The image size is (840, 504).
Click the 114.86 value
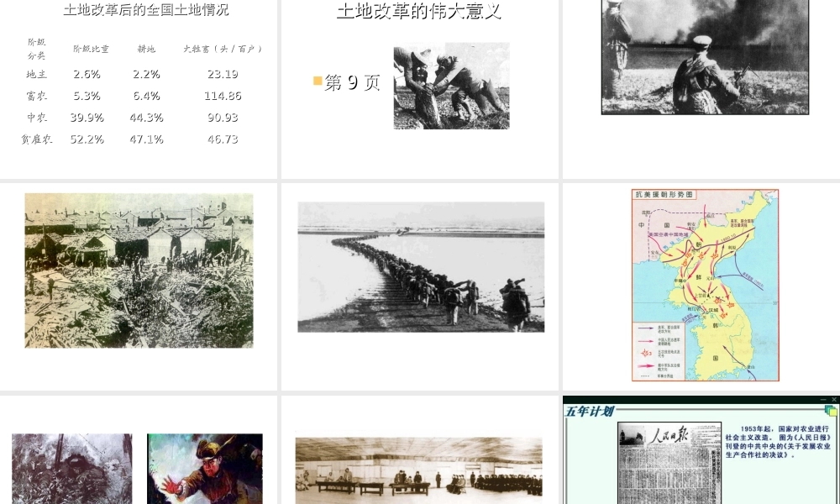pyautogui.click(x=223, y=96)
